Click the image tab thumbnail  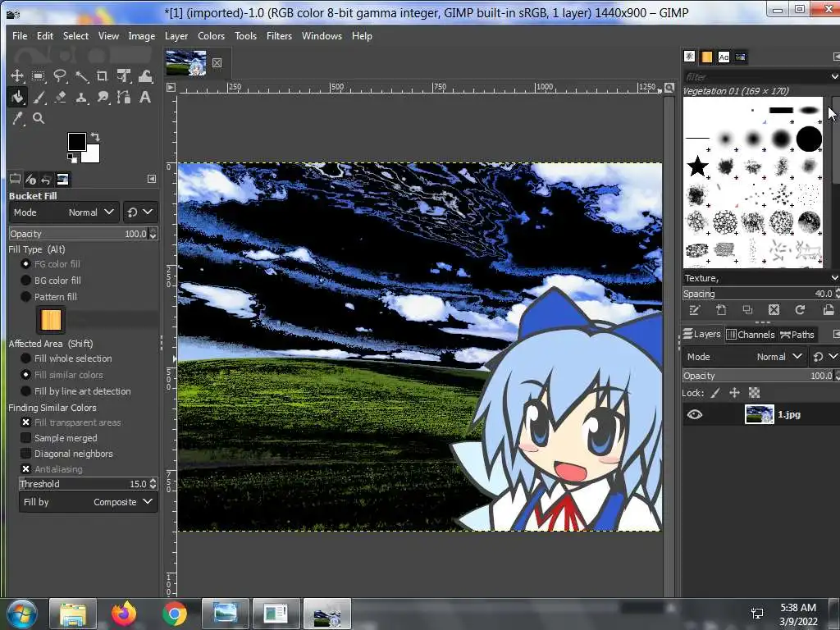(186, 62)
